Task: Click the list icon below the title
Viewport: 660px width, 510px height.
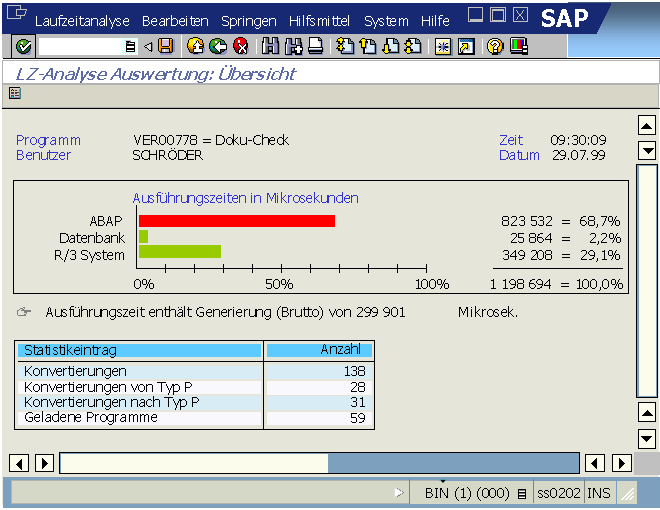Action: pyautogui.click(x=15, y=93)
